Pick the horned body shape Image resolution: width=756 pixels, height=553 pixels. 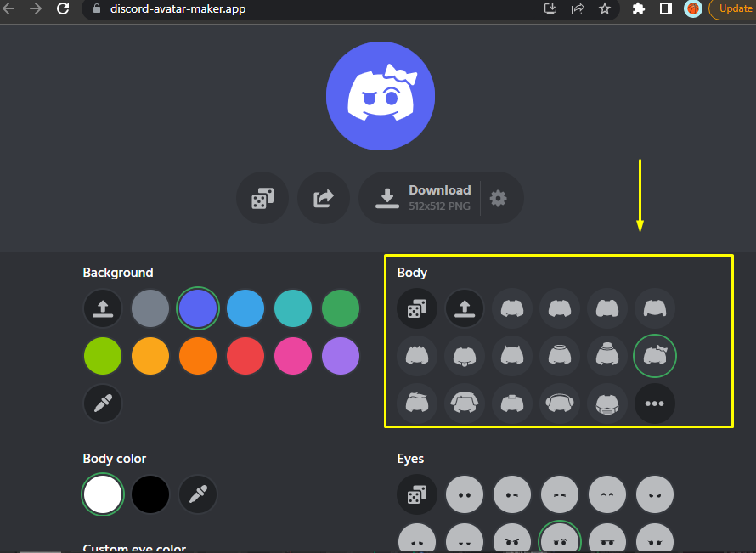coord(512,356)
